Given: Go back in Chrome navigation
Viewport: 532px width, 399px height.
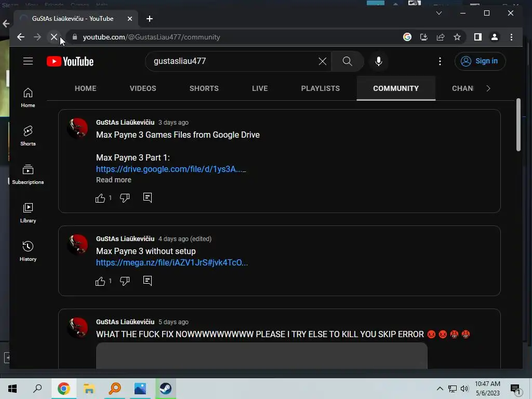Looking at the screenshot, I should tap(21, 37).
